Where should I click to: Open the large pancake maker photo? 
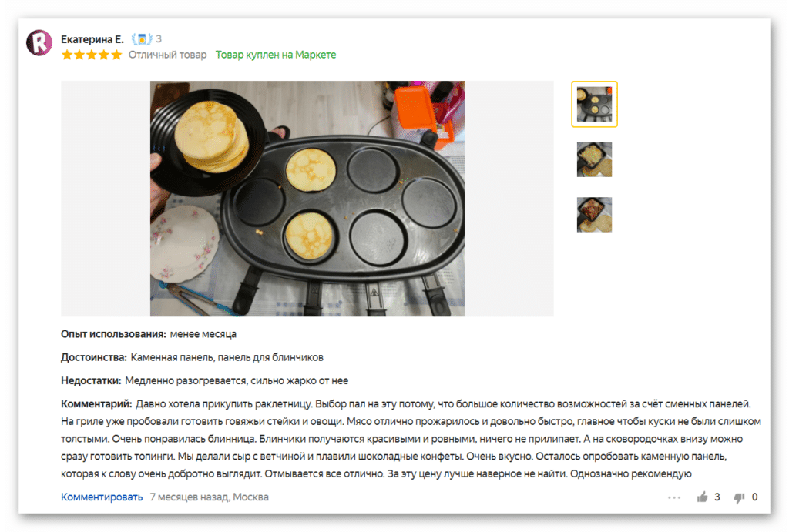coord(307,199)
